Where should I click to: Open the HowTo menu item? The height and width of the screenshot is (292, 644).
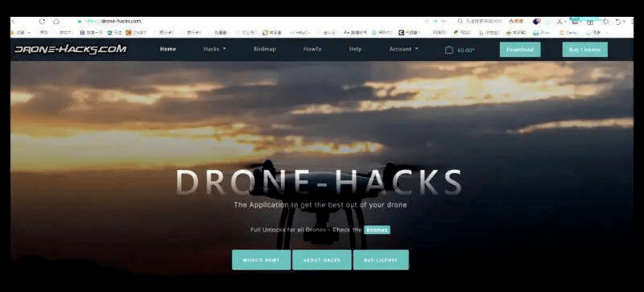312,49
